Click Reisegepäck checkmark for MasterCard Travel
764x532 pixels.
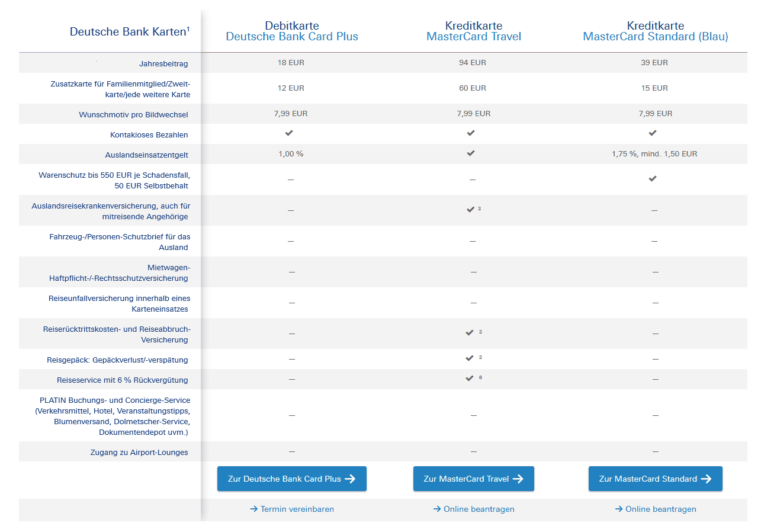pos(470,358)
